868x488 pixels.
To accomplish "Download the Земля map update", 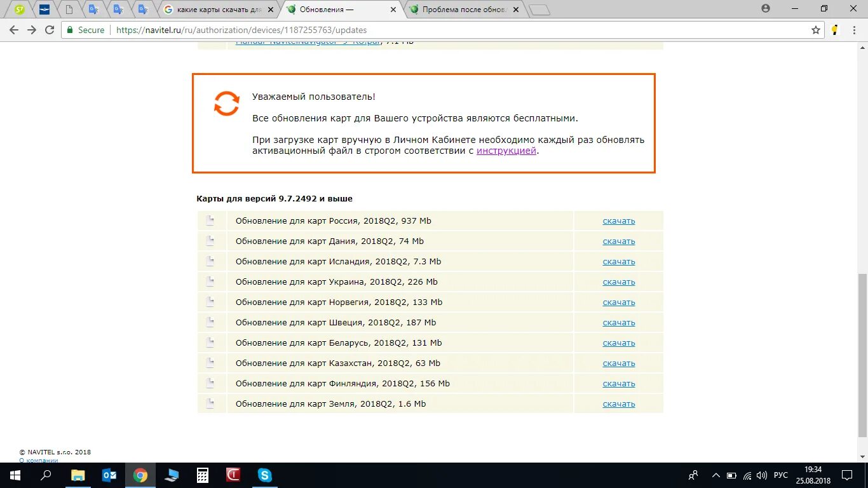I will 619,404.
